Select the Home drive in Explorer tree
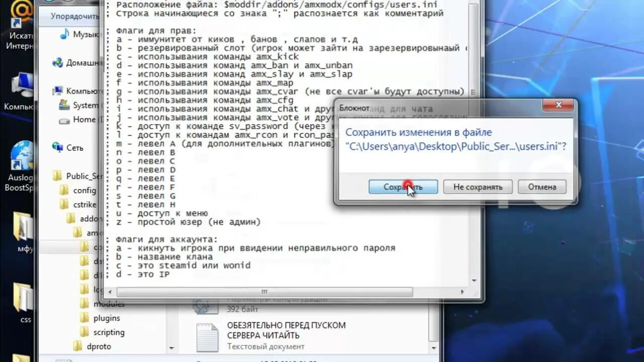644x362 pixels. coord(79,119)
